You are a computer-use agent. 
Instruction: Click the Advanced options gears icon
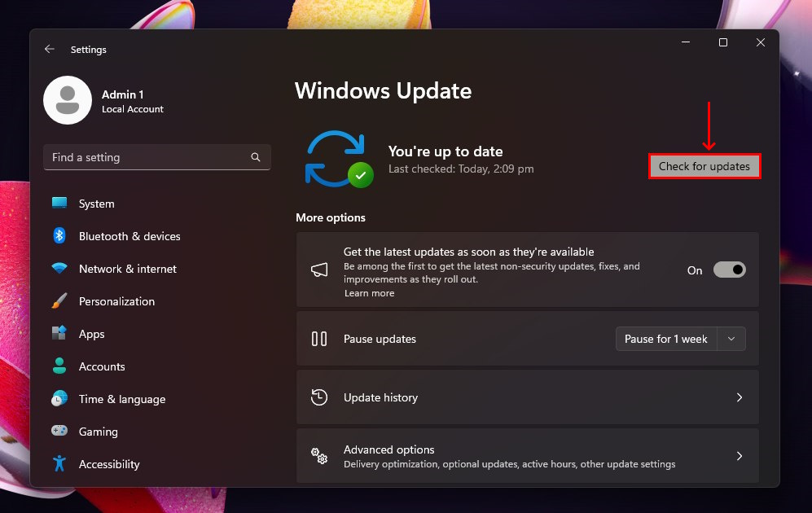319,456
